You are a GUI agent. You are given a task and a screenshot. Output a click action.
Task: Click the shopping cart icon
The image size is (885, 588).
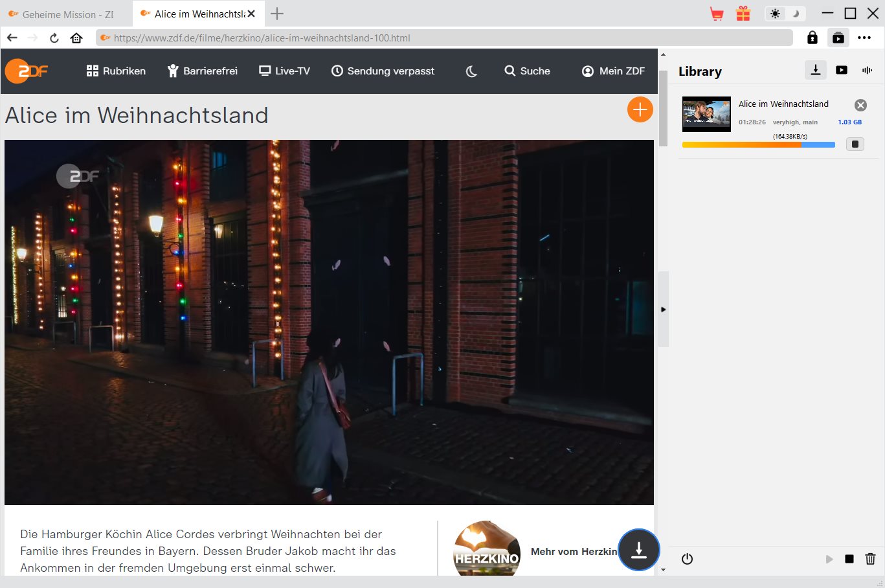[x=717, y=14]
